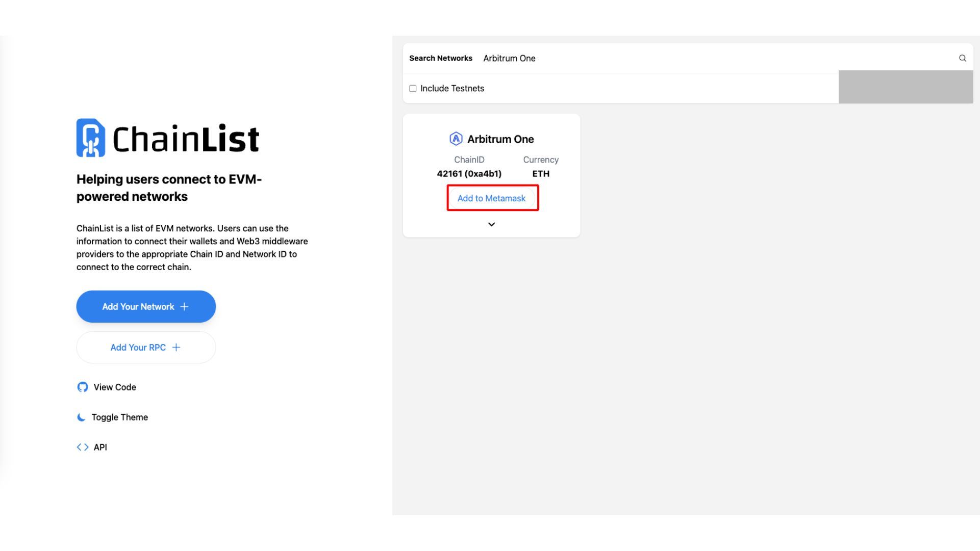Image resolution: width=980 pixels, height=551 pixels.
Task: Open the Add Your Network button
Action: pyautogui.click(x=146, y=307)
